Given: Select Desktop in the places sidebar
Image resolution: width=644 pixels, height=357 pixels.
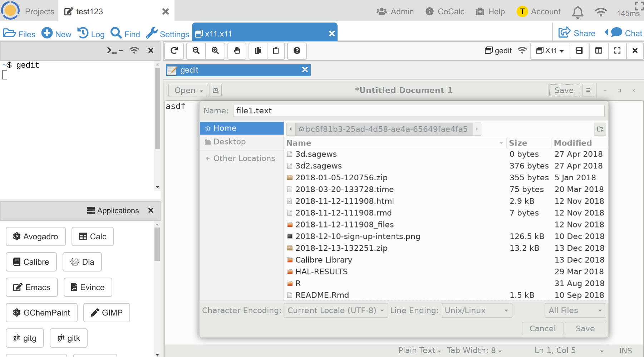Looking at the screenshot, I should [229, 142].
